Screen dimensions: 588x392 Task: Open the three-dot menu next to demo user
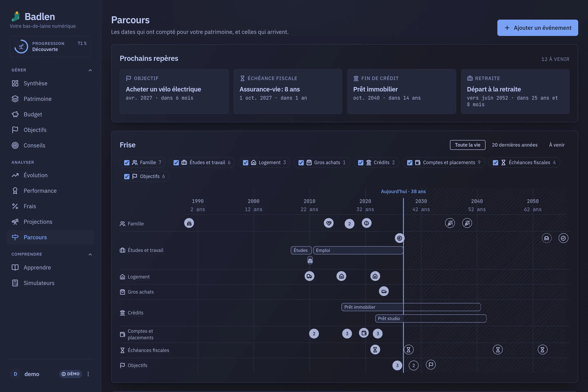[88, 374]
